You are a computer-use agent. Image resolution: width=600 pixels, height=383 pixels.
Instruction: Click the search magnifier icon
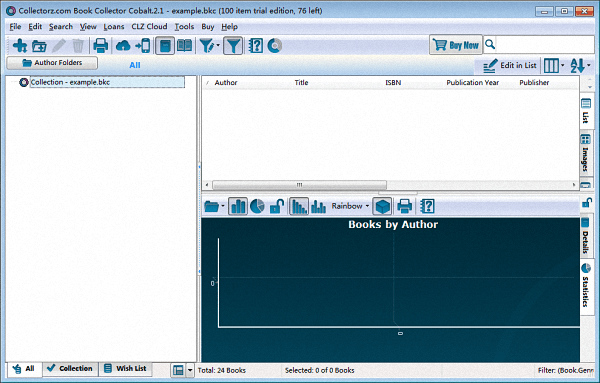(490, 45)
